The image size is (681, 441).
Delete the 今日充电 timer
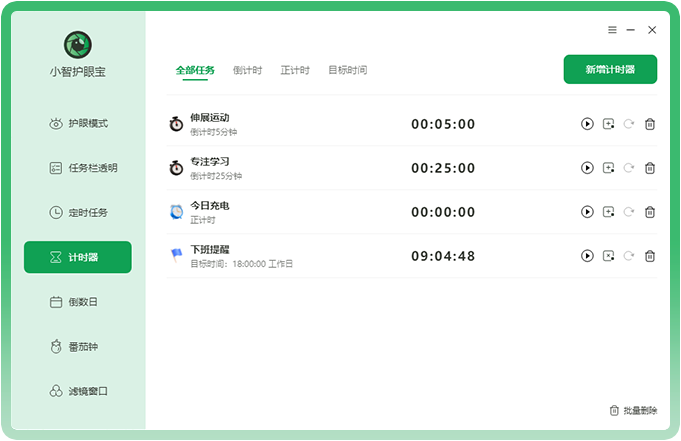point(650,212)
